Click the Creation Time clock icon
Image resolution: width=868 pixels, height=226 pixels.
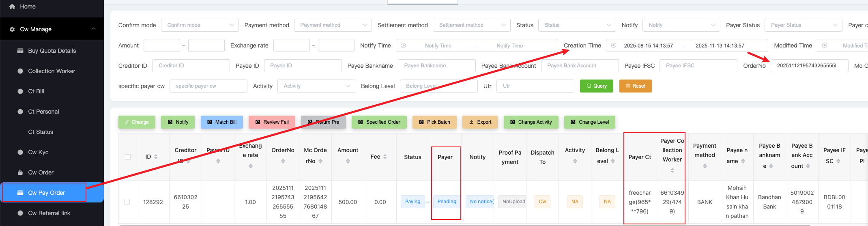pos(614,45)
